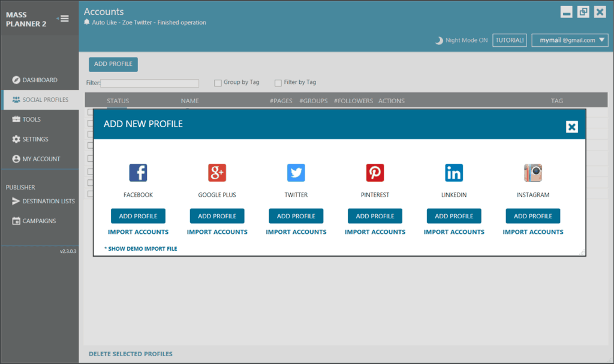Click the Instagram camera icon
The width and height of the screenshot is (614, 364).
(x=533, y=173)
